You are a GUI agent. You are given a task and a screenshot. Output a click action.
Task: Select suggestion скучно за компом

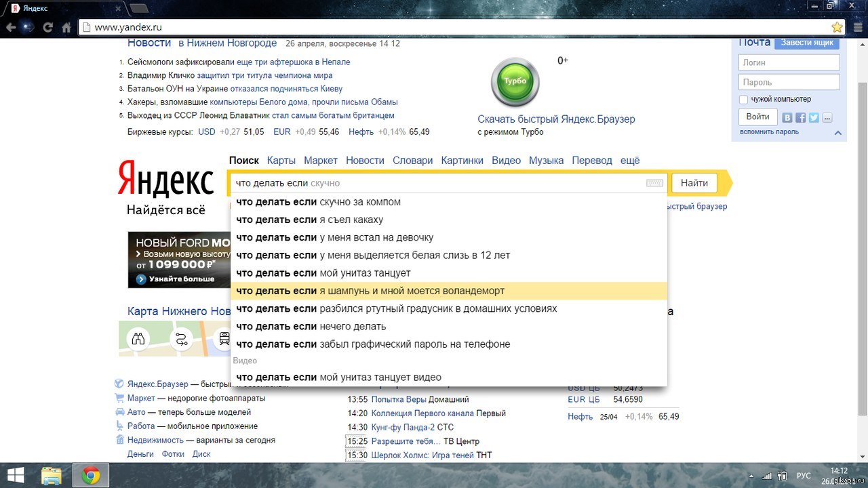(x=449, y=202)
